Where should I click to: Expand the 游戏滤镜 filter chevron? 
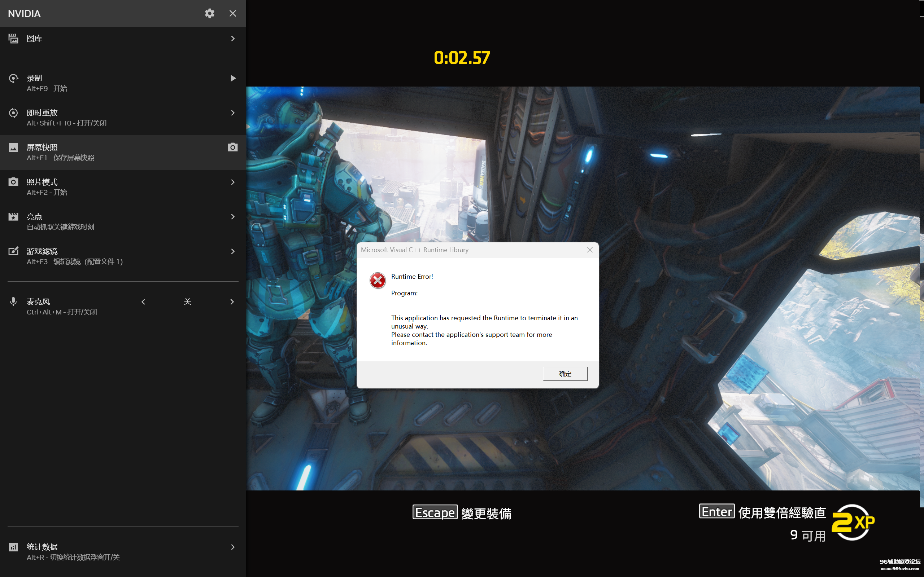(232, 251)
